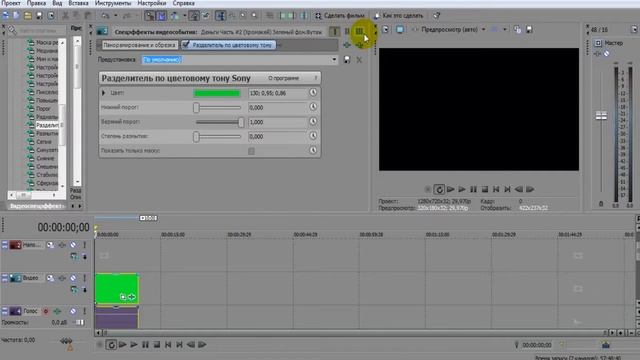Screen dimensions: 640x360
Task: Open the Настройки menu
Action: tap(152, 3)
